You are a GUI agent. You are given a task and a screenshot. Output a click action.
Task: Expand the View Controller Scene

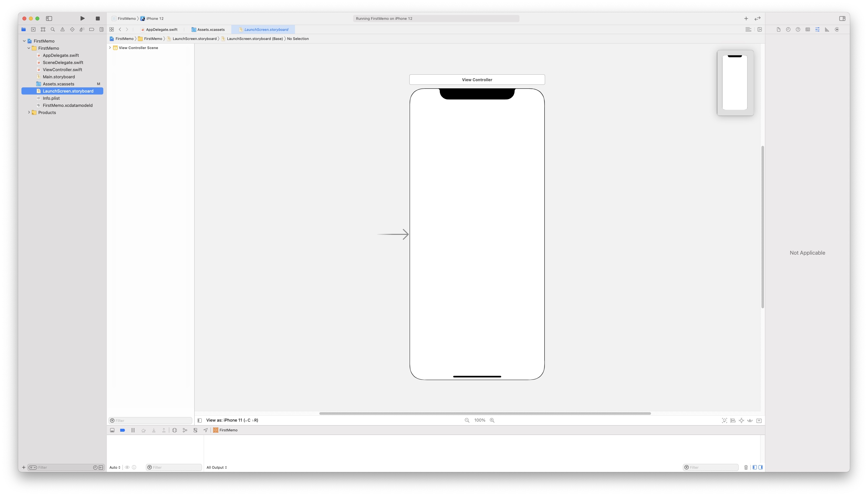click(110, 48)
